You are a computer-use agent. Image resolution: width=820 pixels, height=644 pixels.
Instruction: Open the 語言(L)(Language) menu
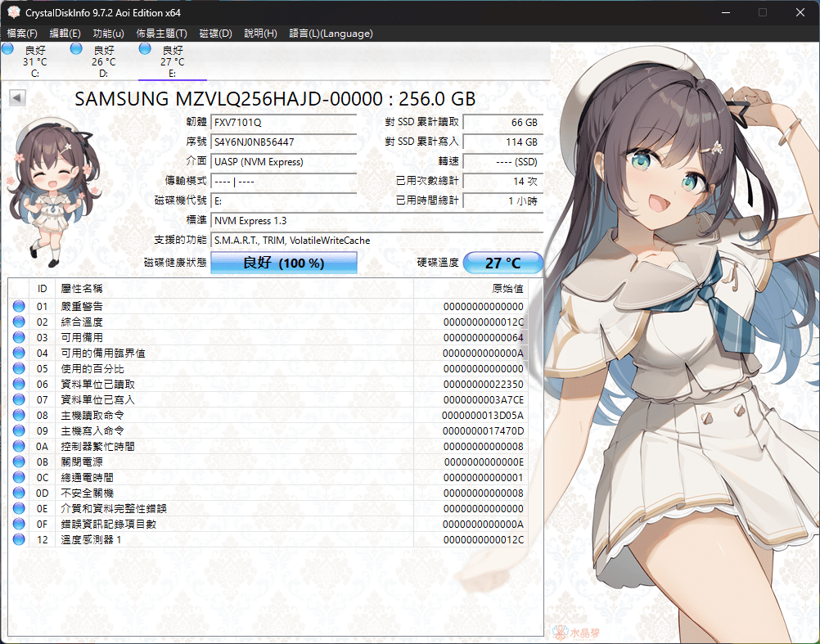click(x=331, y=34)
